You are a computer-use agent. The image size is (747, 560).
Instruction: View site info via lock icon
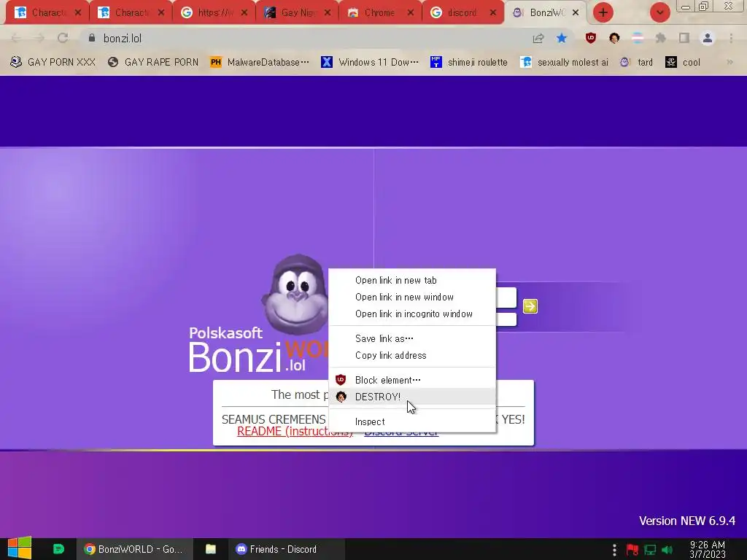(92, 38)
